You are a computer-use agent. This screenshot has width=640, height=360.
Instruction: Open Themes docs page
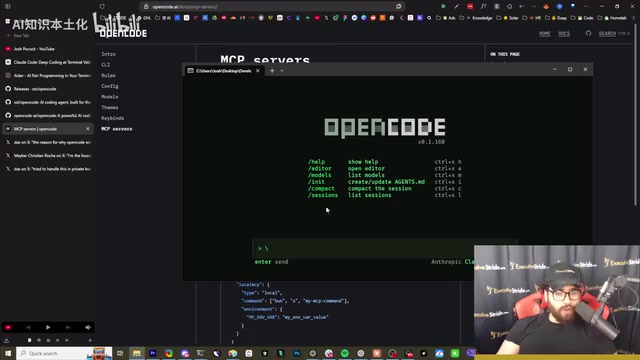click(x=110, y=107)
